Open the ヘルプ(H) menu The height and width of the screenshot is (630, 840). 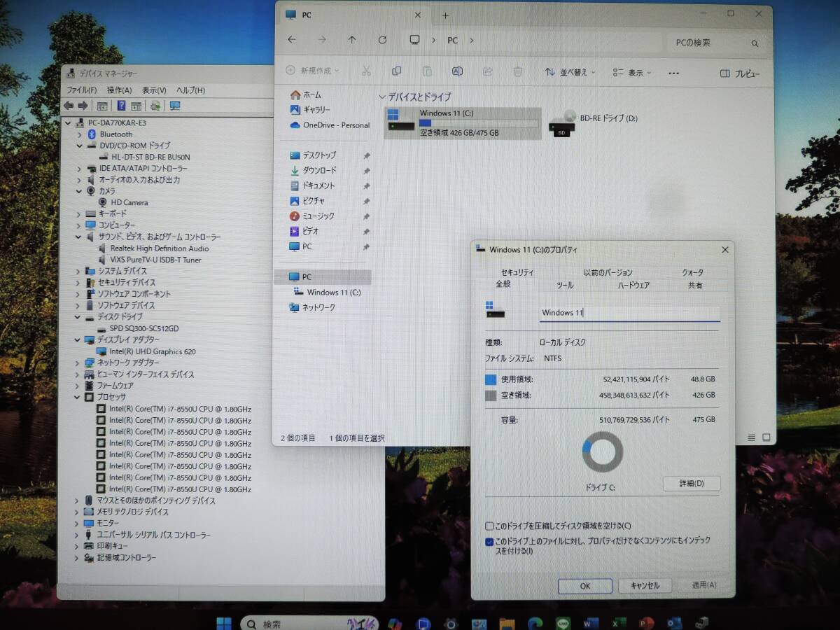(x=190, y=90)
